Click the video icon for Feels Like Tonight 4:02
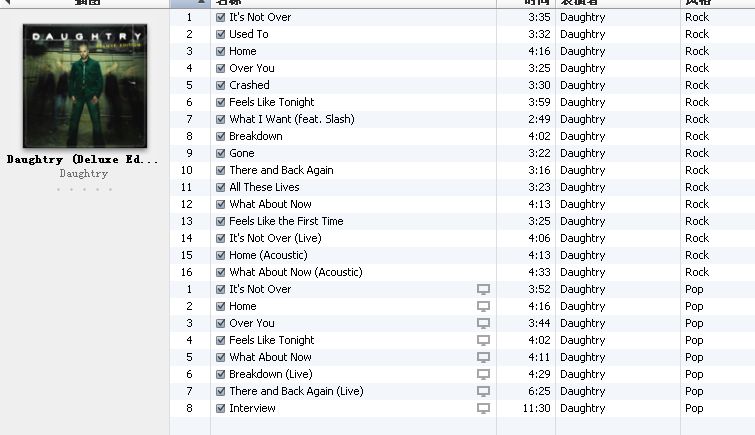Screen dimensions: 755x435 tap(483, 341)
